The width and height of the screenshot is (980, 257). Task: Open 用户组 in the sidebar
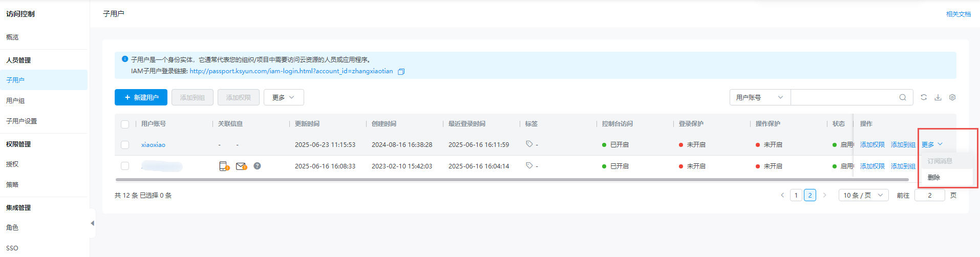click(15, 101)
